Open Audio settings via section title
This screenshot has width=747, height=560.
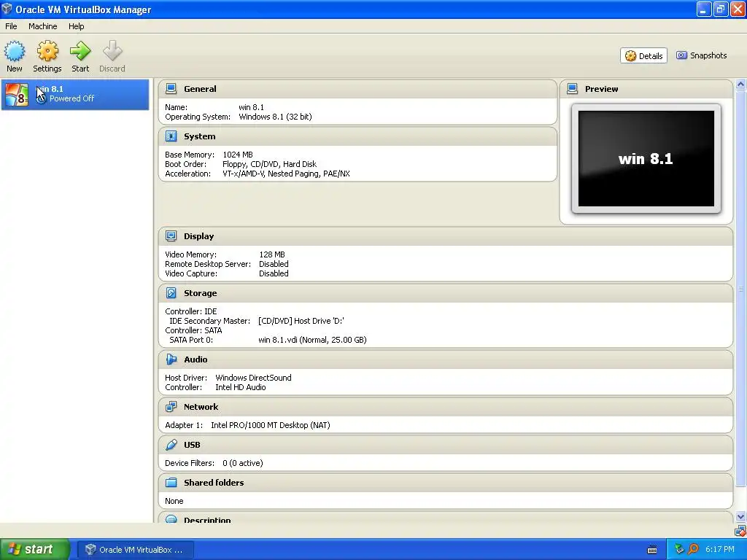196,359
